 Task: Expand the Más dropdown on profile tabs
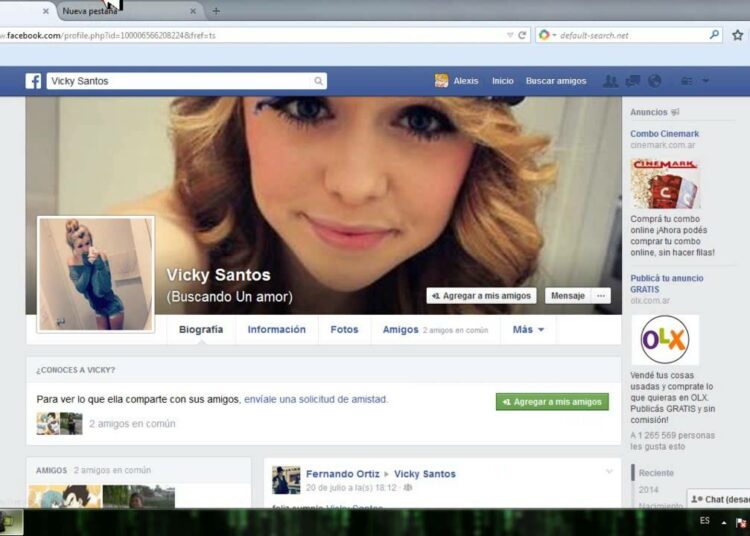528,330
